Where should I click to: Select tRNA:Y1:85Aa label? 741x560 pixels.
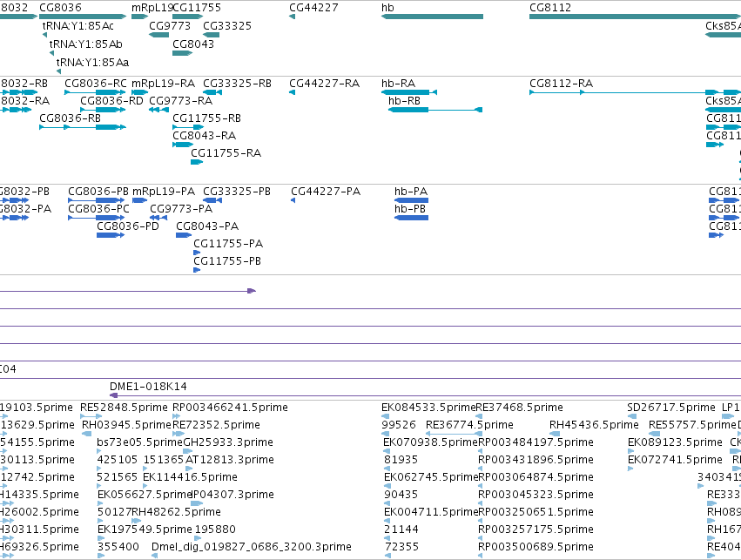pyautogui.click(x=92, y=62)
